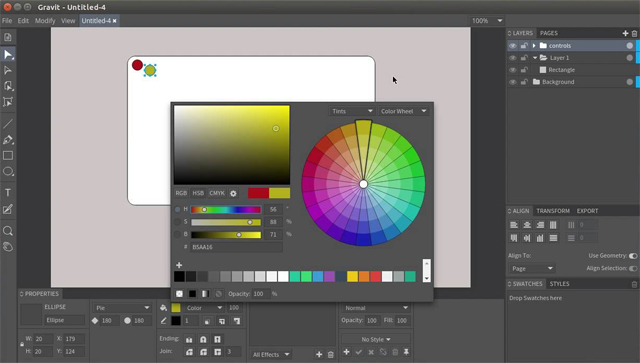This screenshot has width=640, height=363.
Task: Select the red circle on the canvas
Action: [x=137, y=65]
